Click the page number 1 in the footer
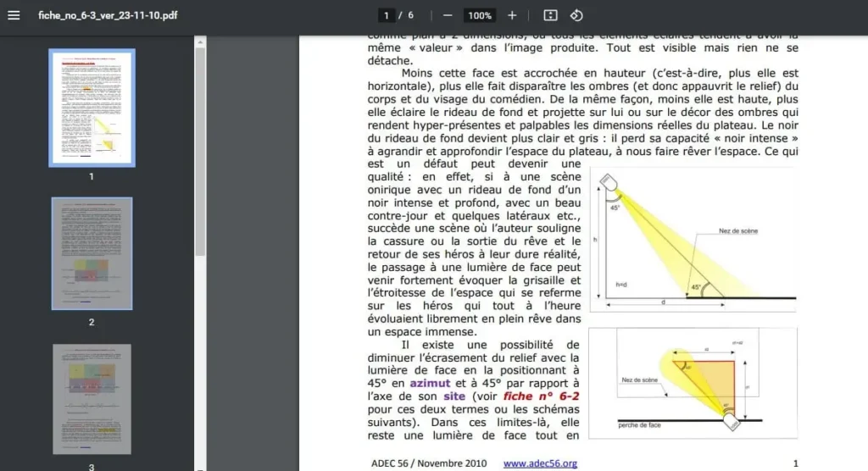The image size is (868, 471). 795,463
